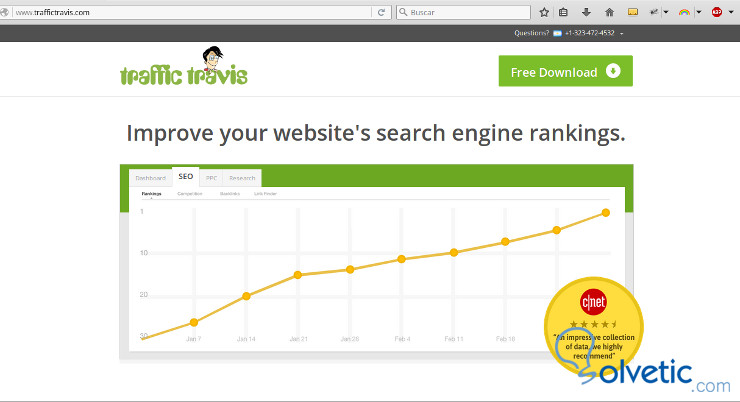Bookmark this page with the star icon
The height and width of the screenshot is (402, 740).
pyautogui.click(x=544, y=12)
